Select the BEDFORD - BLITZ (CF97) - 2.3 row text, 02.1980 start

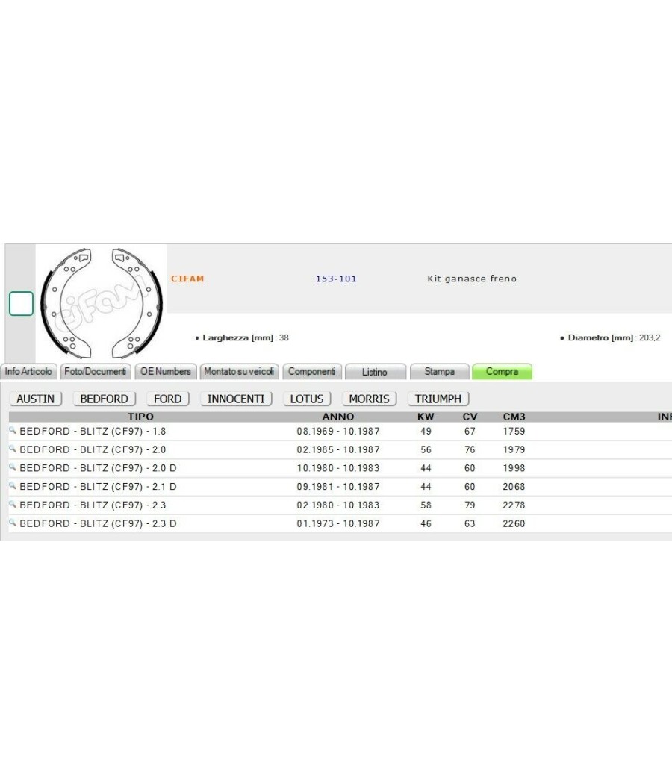coord(93,505)
